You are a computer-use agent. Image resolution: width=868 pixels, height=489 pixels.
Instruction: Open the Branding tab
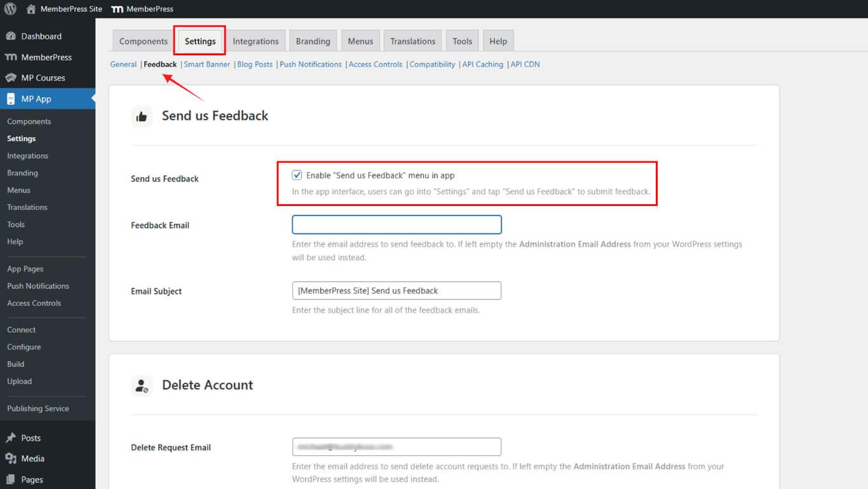(313, 41)
